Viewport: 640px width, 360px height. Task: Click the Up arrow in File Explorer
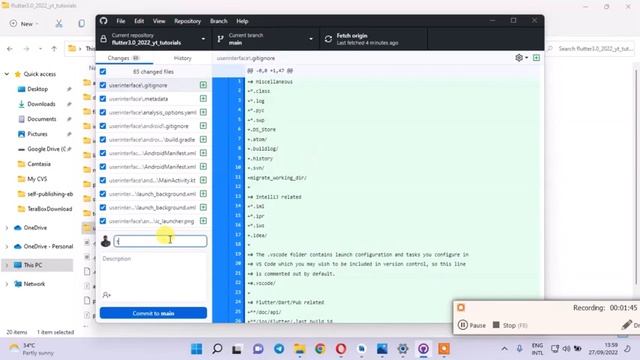pyautogui.click(x=54, y=49)
